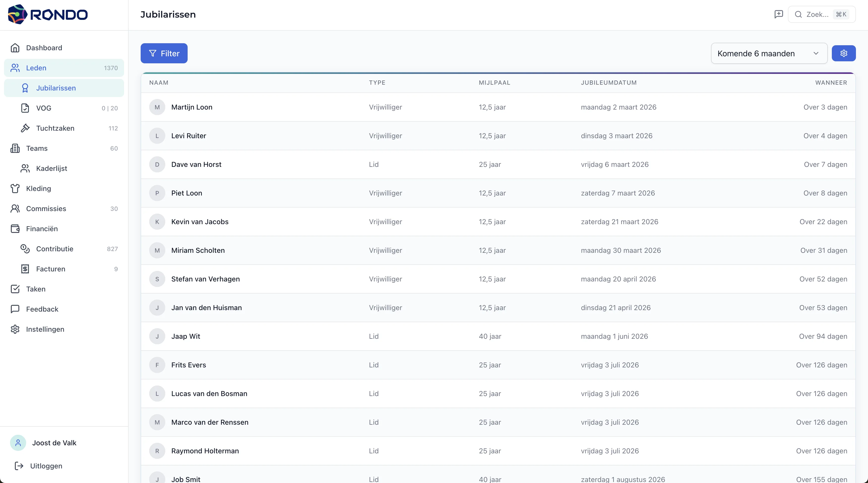Click the Facturen receipt icon
The width and height of the screenshot is (868, 483).
tap(25, 269)
